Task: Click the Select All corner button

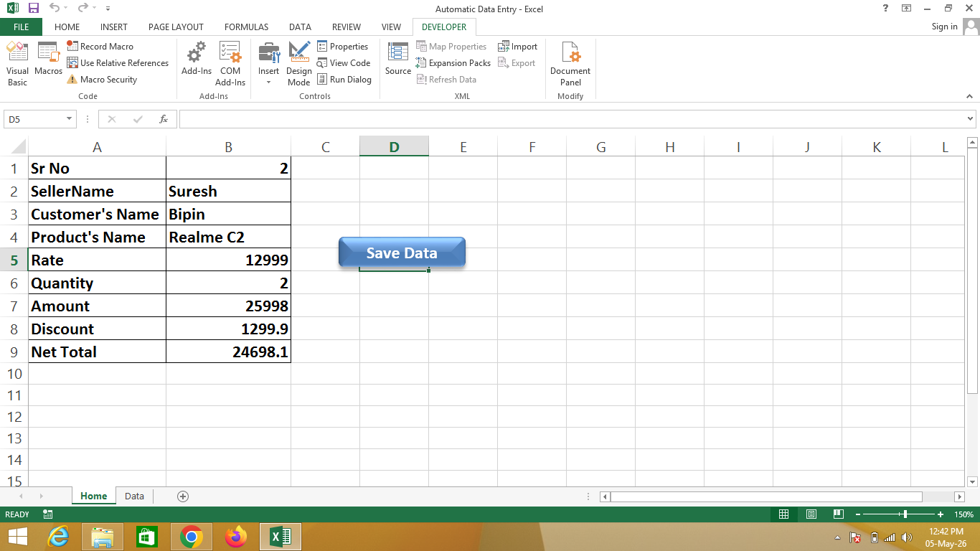Action: coord(14,146)
